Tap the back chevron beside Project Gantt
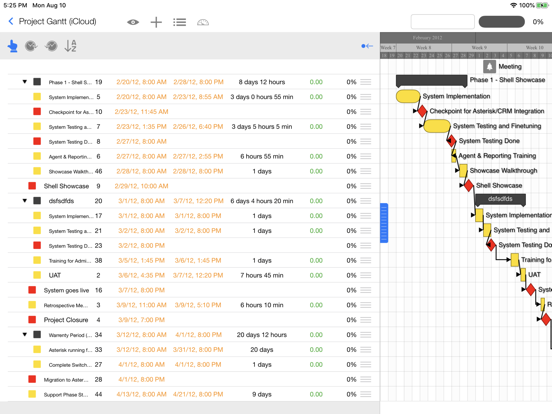 11,21
